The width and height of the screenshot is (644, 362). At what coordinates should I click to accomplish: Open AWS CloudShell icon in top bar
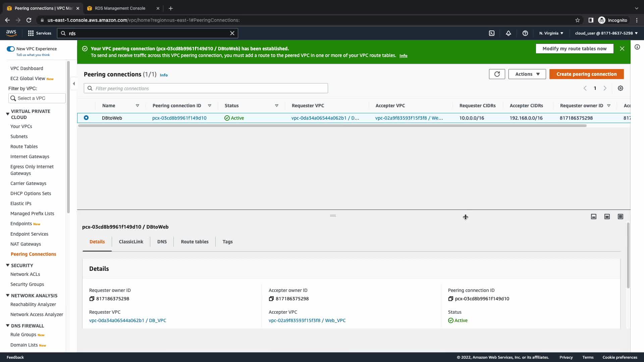pos(492,33)
